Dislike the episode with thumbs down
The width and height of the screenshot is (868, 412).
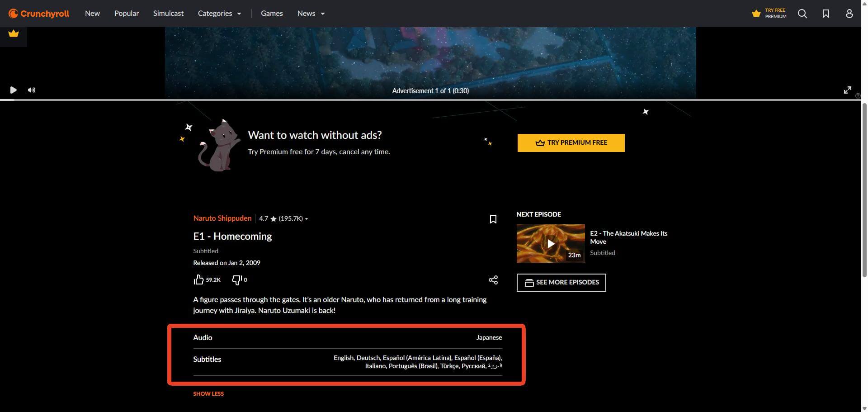coord(237,280)
